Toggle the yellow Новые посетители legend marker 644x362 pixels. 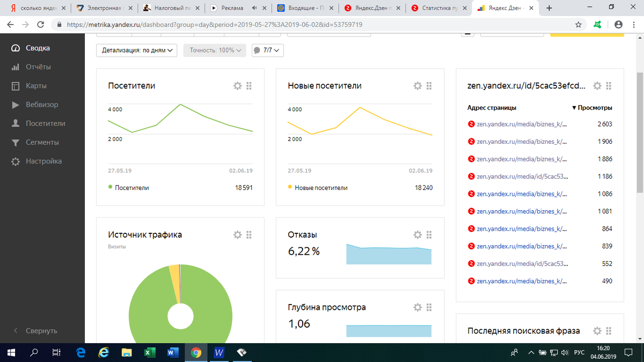click(x=290, y=187)
